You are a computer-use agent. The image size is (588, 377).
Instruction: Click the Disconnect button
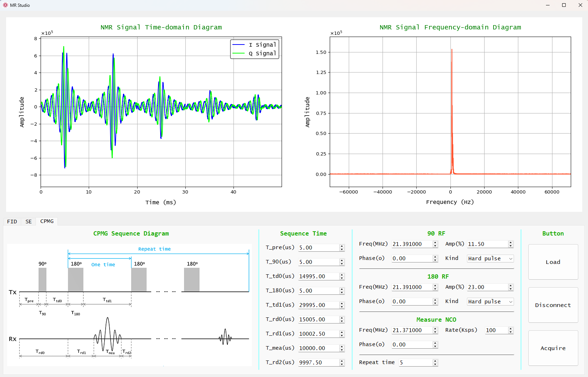553,305
